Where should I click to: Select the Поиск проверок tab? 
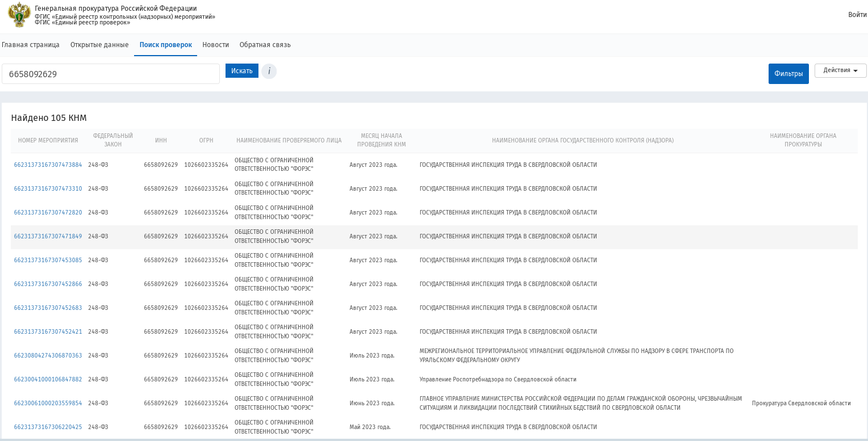tap(166, 45)
